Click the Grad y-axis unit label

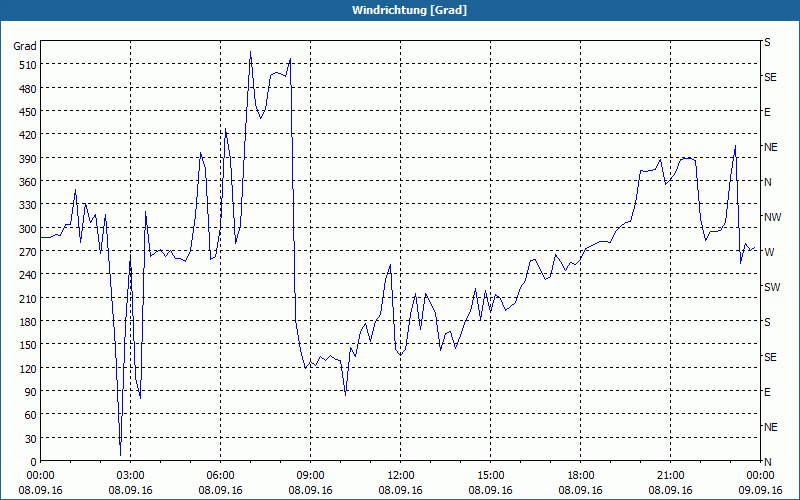(x=24, y=46)
